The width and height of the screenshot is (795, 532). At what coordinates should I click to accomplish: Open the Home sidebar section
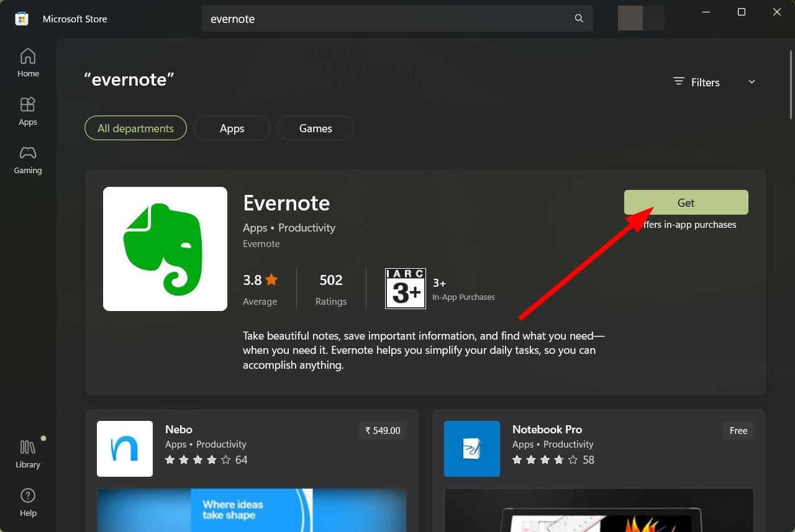pos(28,63)
